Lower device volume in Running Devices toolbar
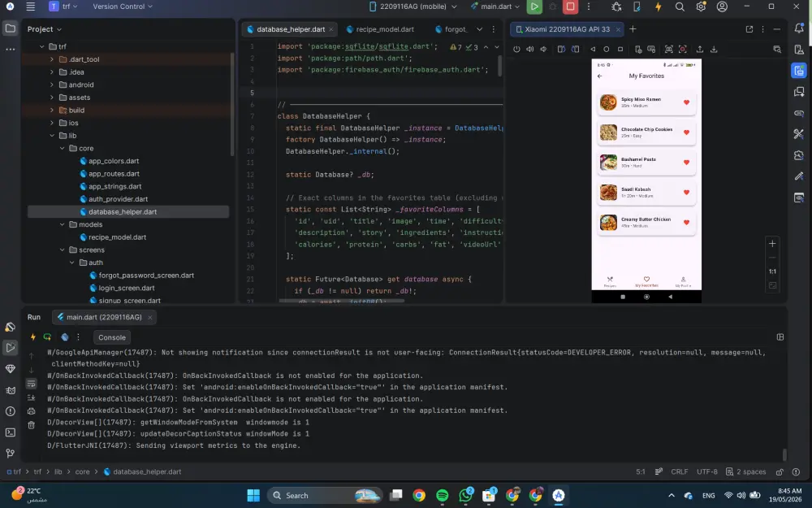Viewport: 812px width, 508px height. 543,50
